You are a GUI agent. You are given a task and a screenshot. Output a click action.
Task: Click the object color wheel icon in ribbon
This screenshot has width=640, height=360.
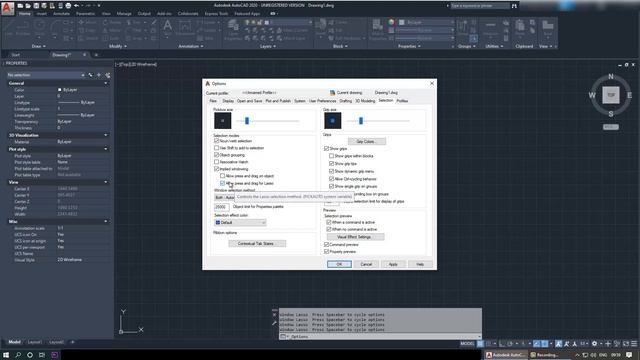tap(391, 22)
